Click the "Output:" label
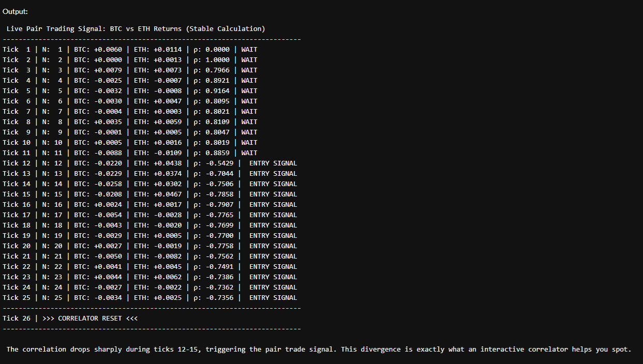Viewport: 643px width, 364px height. point(16,11)
